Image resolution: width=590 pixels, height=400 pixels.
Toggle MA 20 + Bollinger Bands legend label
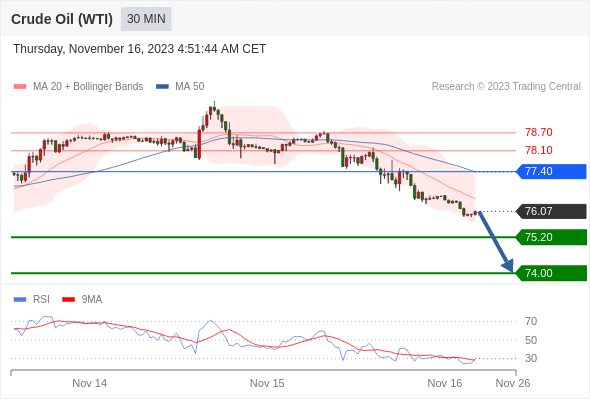coord(88,87)
